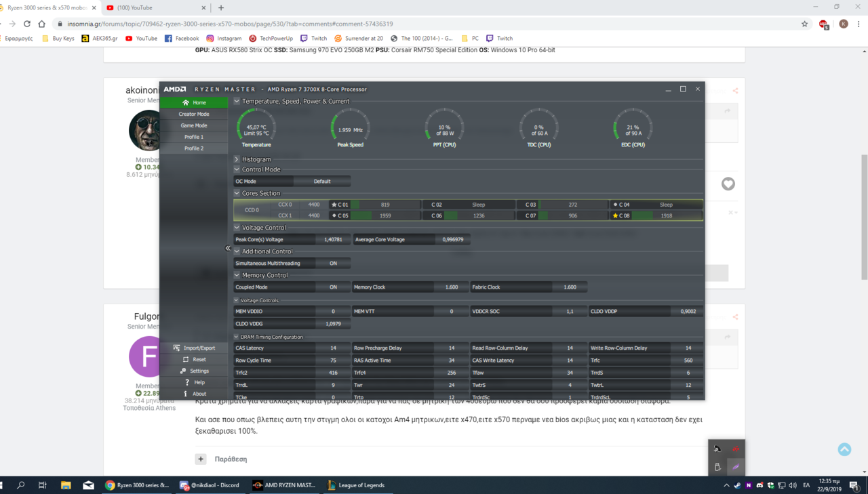868x494 pixels.
Task: Click the dot marker on core C 05
Action: (x=334, y=215)
